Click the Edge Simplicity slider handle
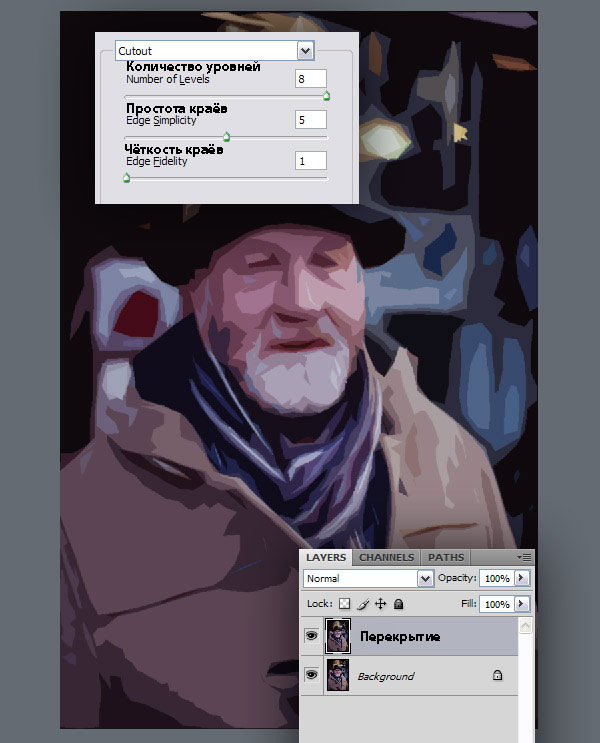The image size is (600, 743). (227, 137)
